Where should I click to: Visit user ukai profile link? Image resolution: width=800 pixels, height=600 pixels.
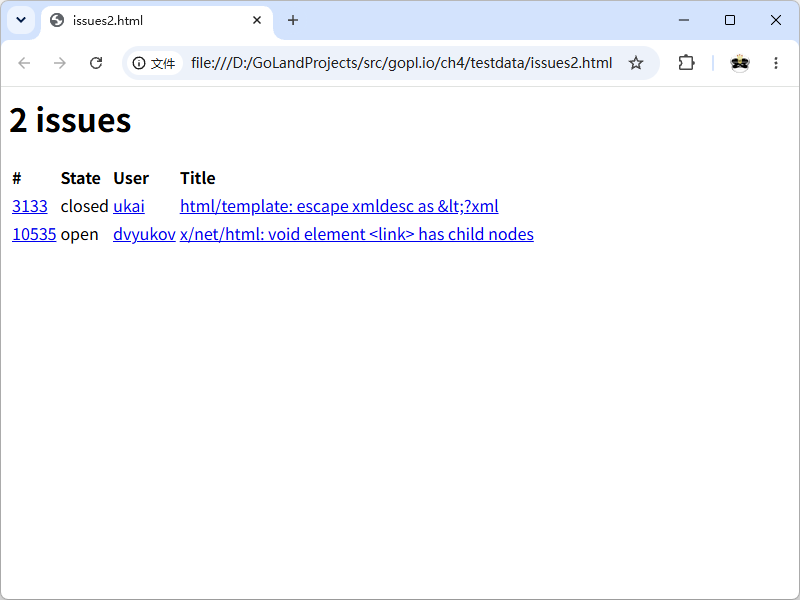(129, 206)
